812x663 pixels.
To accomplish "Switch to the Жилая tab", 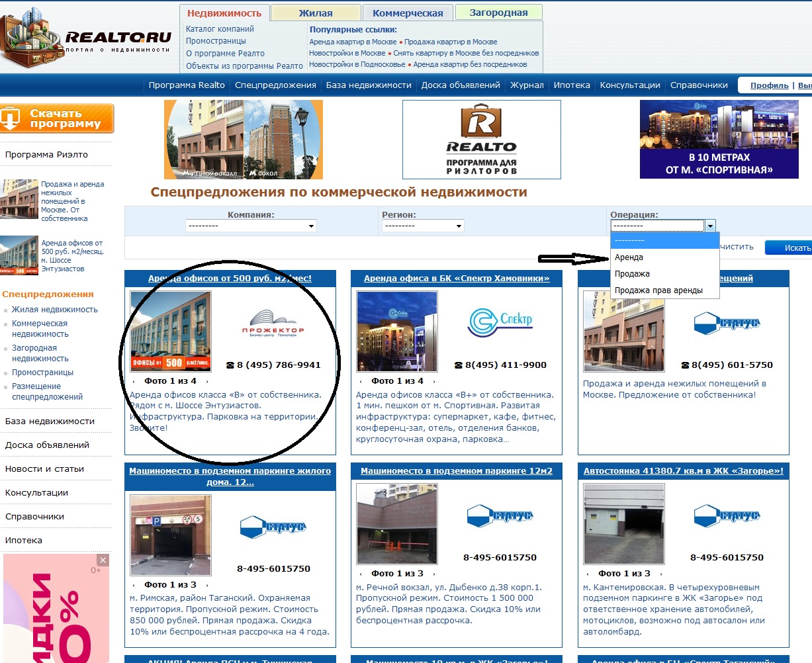I will click(316, 13).
